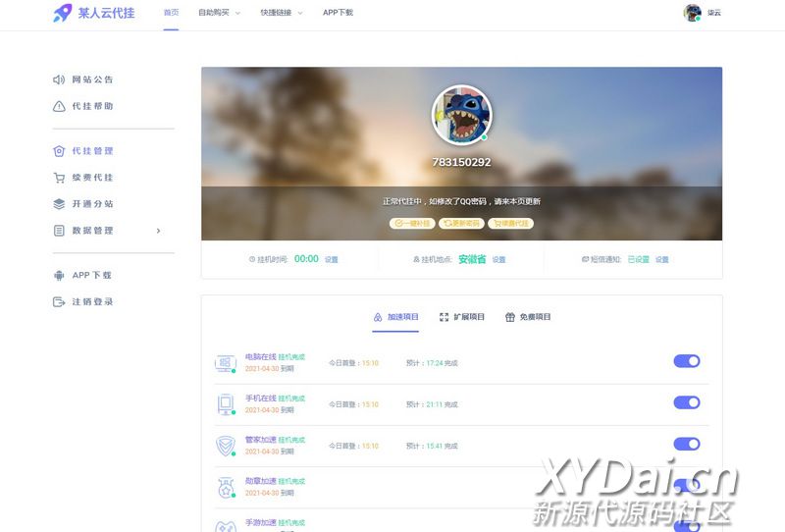Viewport: 785px width, 532px height.
Task: Turn off the 管家加速 switch
Action: [686, 444]
